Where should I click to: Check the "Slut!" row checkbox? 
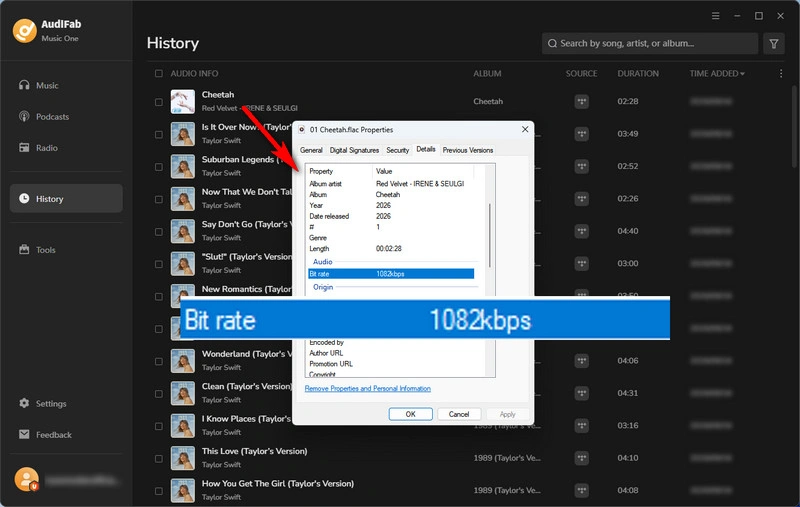(159, 264)
